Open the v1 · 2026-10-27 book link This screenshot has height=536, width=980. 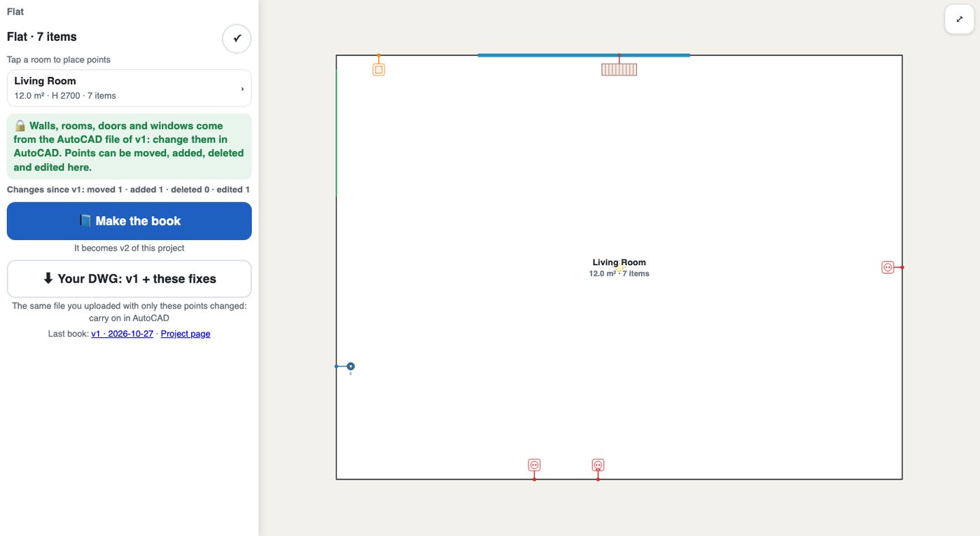[122, 334]
